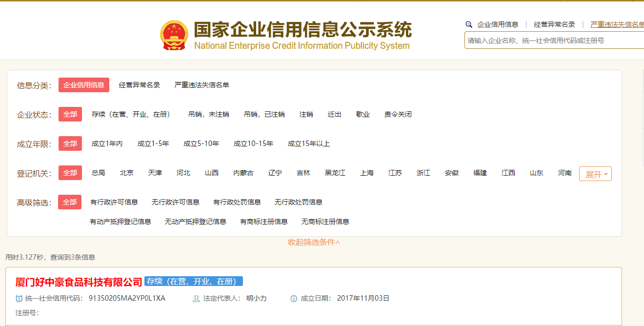Filter registration authority by 安徽
644x326 pixels.
452,173
